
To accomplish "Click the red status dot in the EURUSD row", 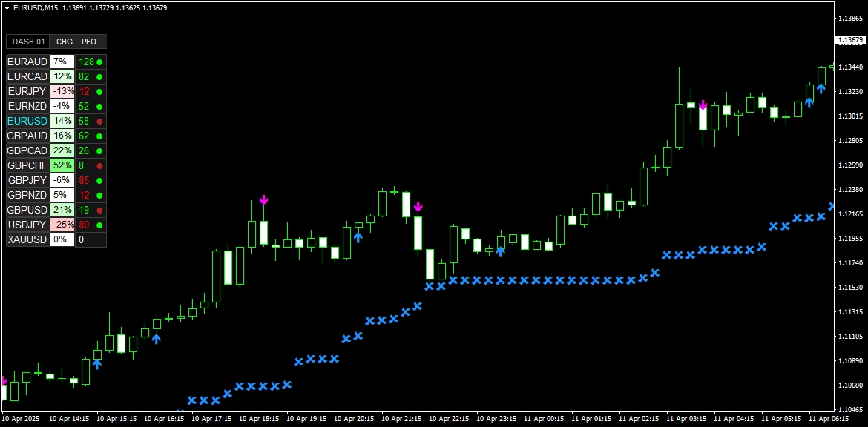I will tap(99, 121).
